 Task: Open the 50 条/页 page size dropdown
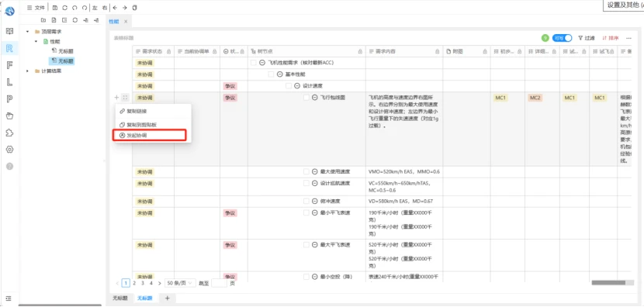(x=180, y=283)
